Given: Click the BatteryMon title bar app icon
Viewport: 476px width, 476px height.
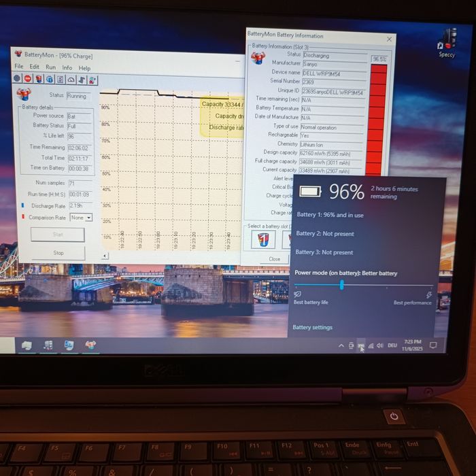Looking at the screenshot, I should tap(18, 54).
